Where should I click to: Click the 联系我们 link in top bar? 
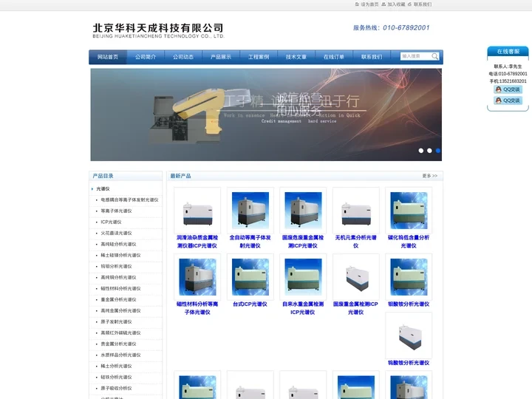420,4
